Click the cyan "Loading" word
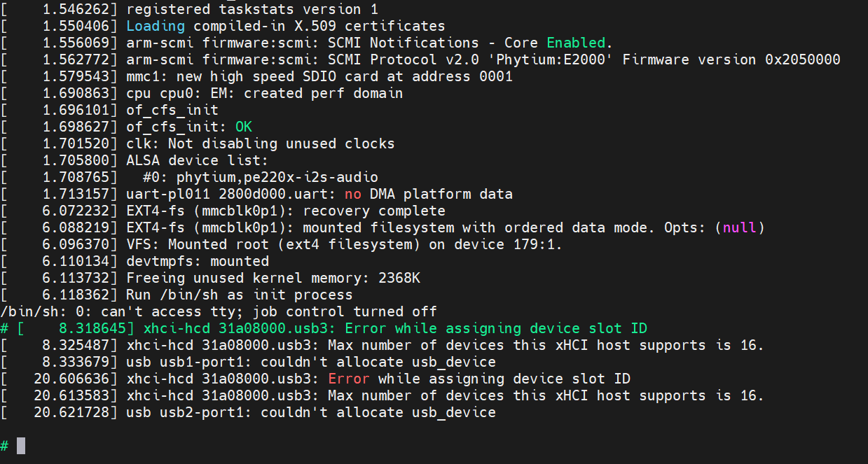 coord(156,26)
